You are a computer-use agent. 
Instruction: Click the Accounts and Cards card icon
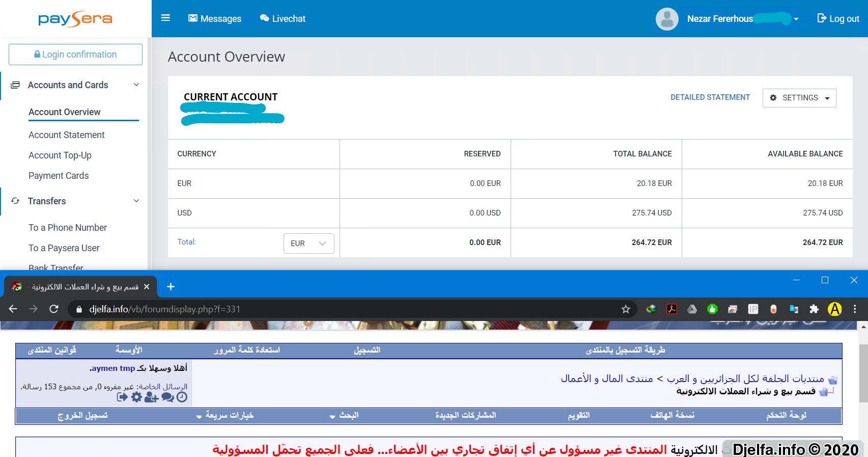[x=15, y=85]
